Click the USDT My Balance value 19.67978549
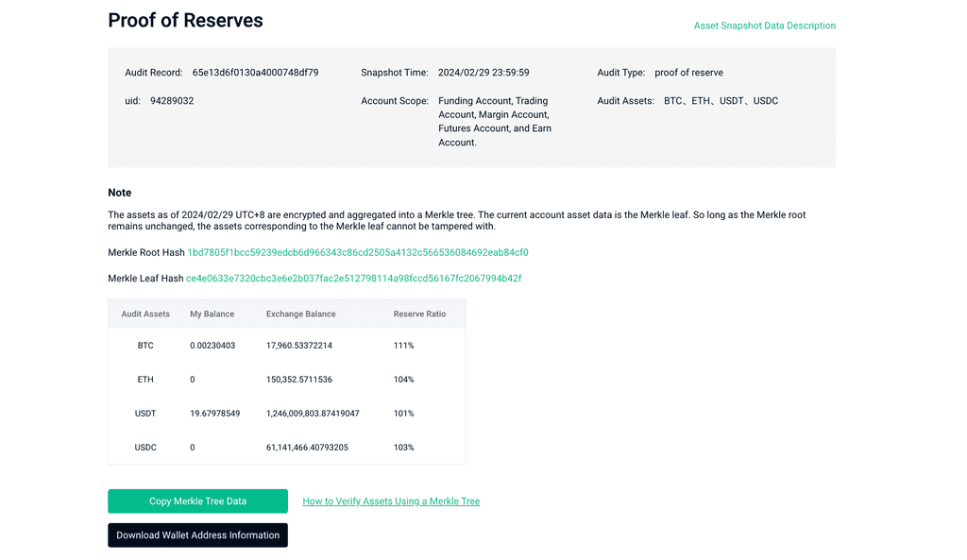 click(x=214, y=414)
